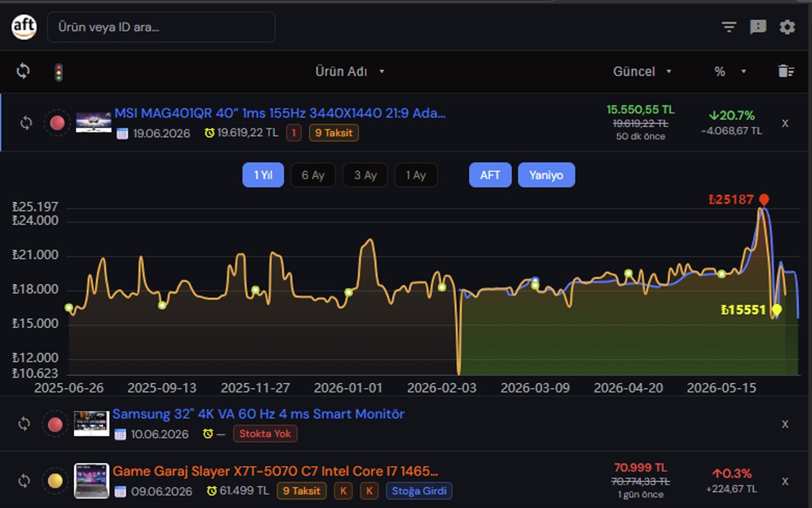Viewport: 812px width, 508px height.
Task: Click the red status dot for MSI MAG401QR
Action: pos(57,123)
